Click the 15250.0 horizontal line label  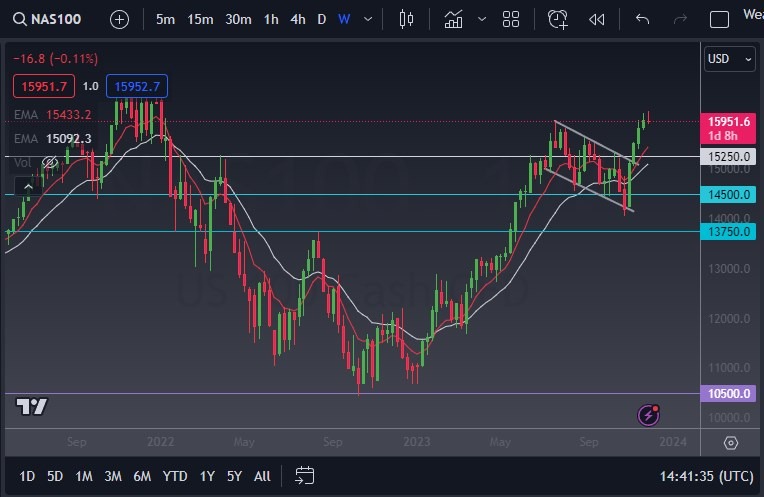pos(728,156)
